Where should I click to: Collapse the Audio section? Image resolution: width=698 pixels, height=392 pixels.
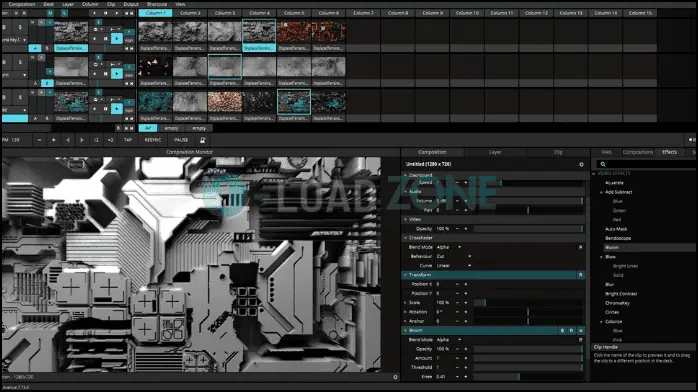click(406, 191)
